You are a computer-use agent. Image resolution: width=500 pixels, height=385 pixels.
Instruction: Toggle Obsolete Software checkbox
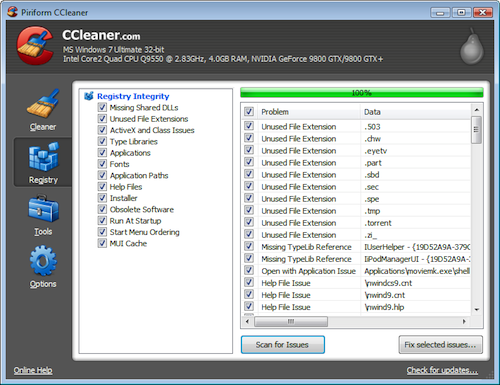102,209
